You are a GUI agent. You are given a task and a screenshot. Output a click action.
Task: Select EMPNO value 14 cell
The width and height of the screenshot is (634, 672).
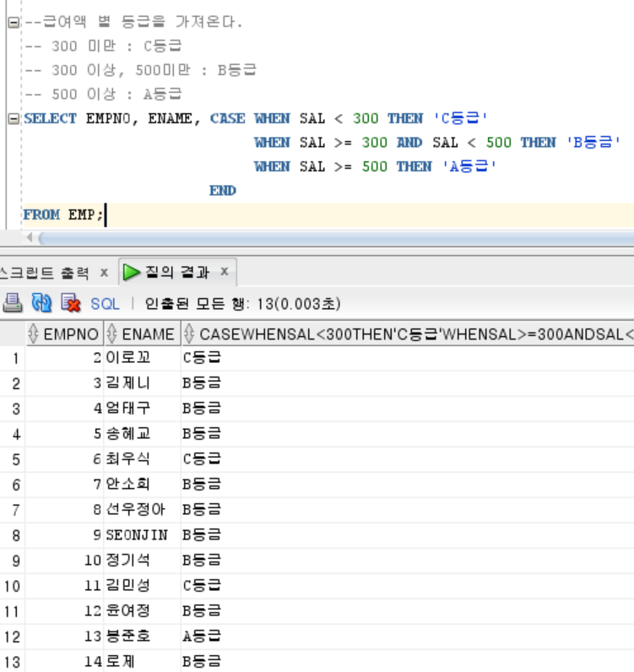pyautogui.click(x=65, y=661)
